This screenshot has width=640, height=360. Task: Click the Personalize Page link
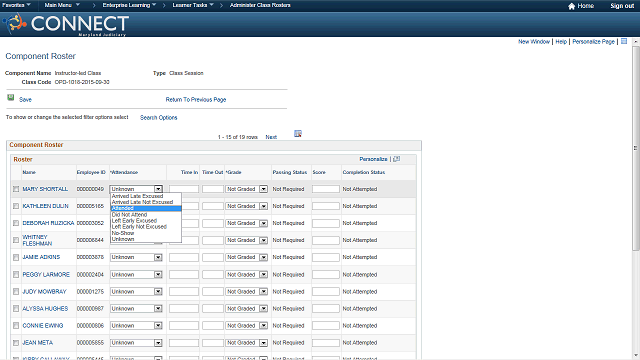[x=593, y=42]
